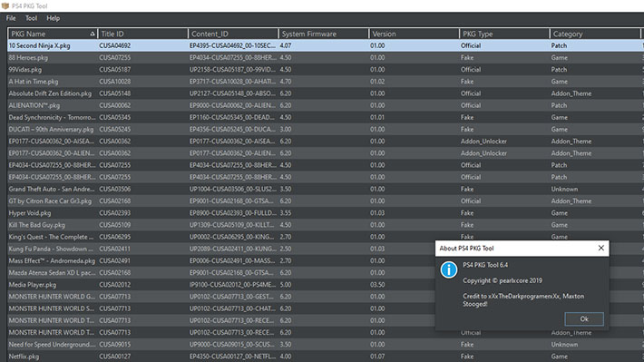
Task: Open the File menu
Action: point(11,18)
